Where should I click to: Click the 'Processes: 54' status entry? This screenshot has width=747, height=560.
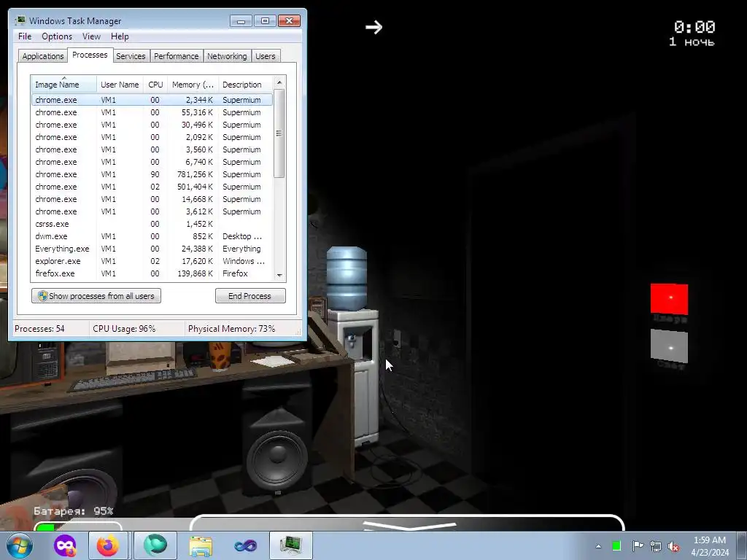pos(39,329)
